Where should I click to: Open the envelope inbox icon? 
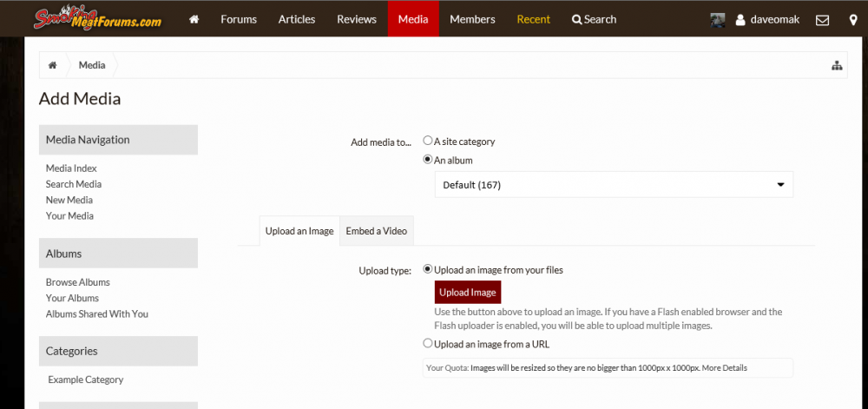[823, 19]
